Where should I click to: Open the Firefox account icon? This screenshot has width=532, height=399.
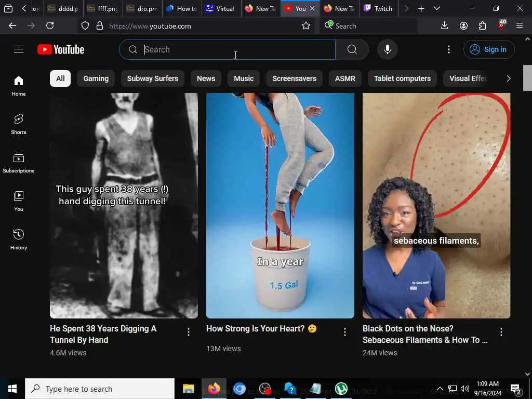(463, 26)
